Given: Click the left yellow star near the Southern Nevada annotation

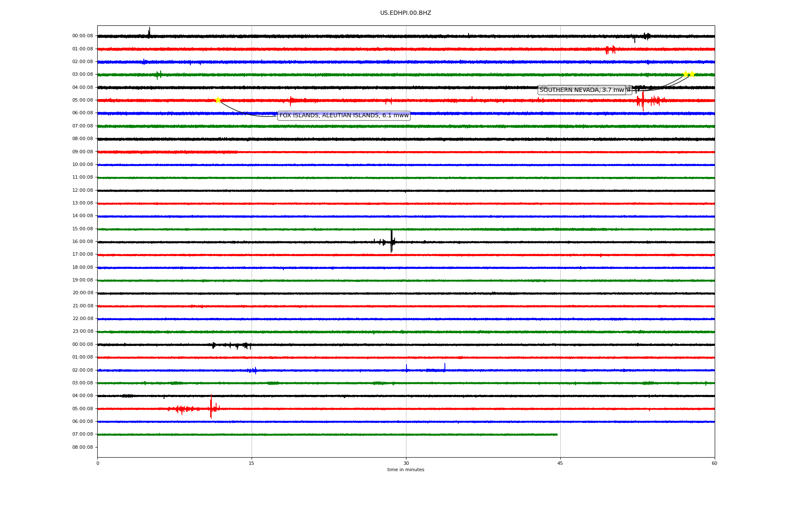Looking at the screenshot, I should (686, 74).
